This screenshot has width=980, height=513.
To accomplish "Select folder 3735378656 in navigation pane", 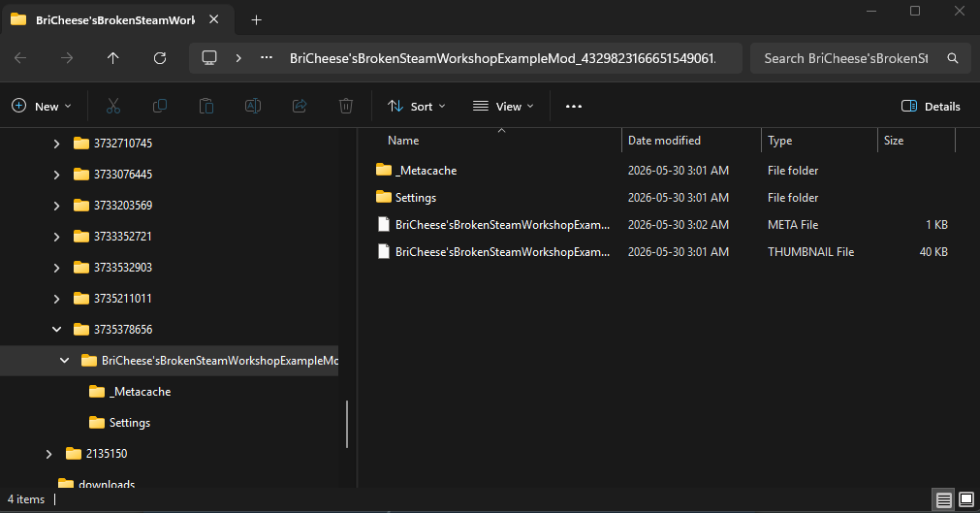I will coord(123,329).
